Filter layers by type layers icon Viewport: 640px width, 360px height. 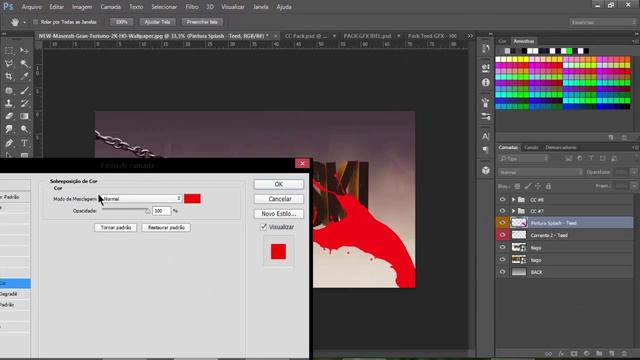(591, 158)
